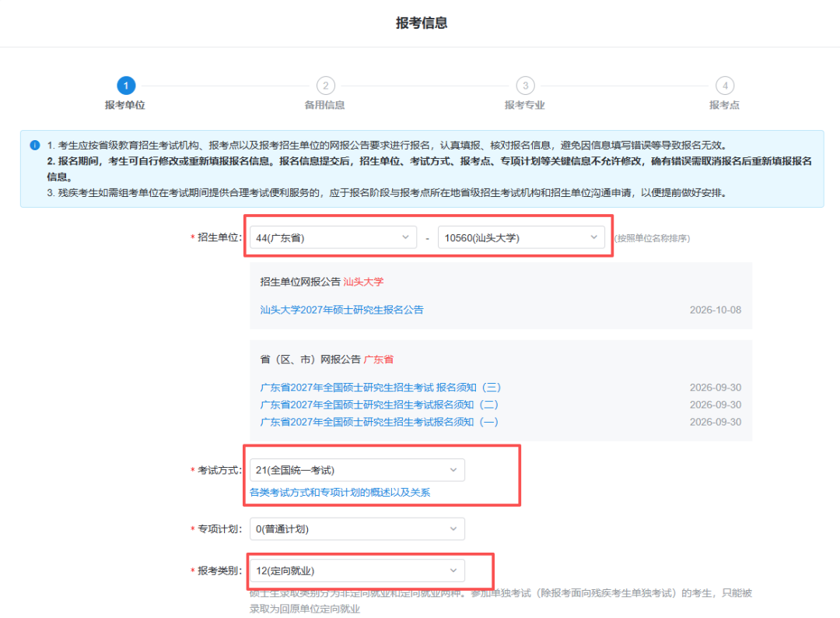This screenshot has width=840, height=618.
Task: Expand 考试方式 dropdown 21(全国统一考试)
Action: click(357, 470)
